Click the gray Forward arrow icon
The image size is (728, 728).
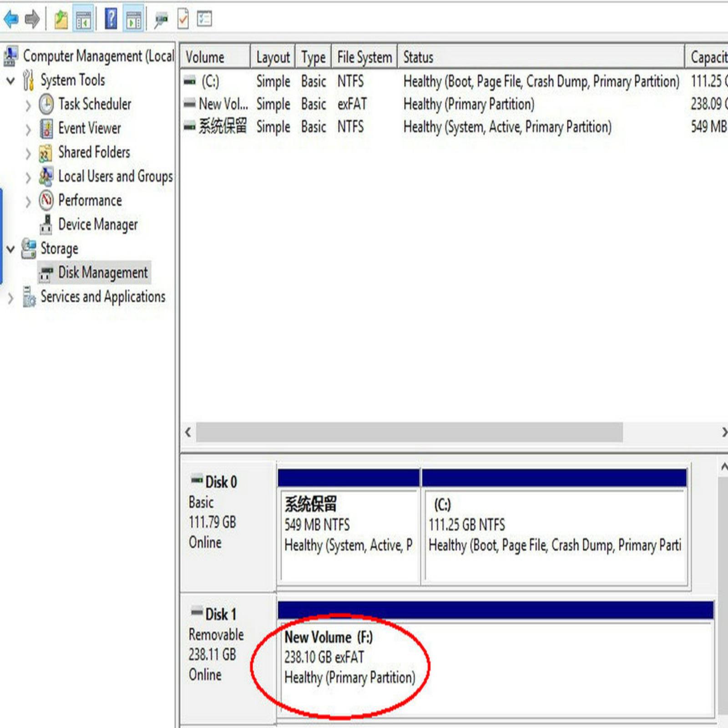coord(32,19)
